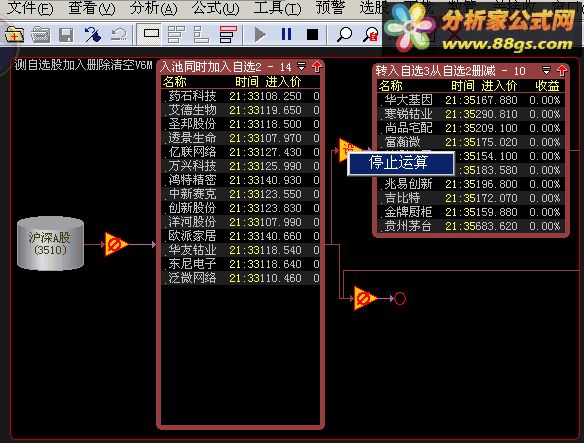Open the 查看(V) menu
The height and width of the screenshot is (443, 584).
92,8
